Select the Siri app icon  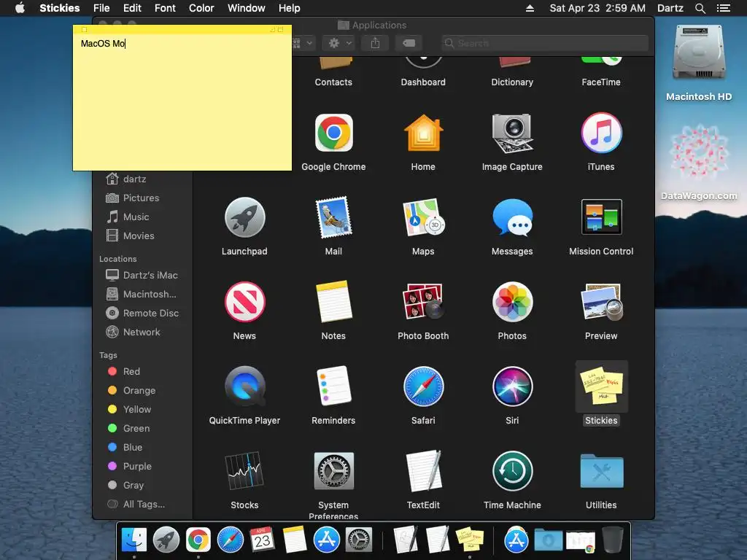512,386
